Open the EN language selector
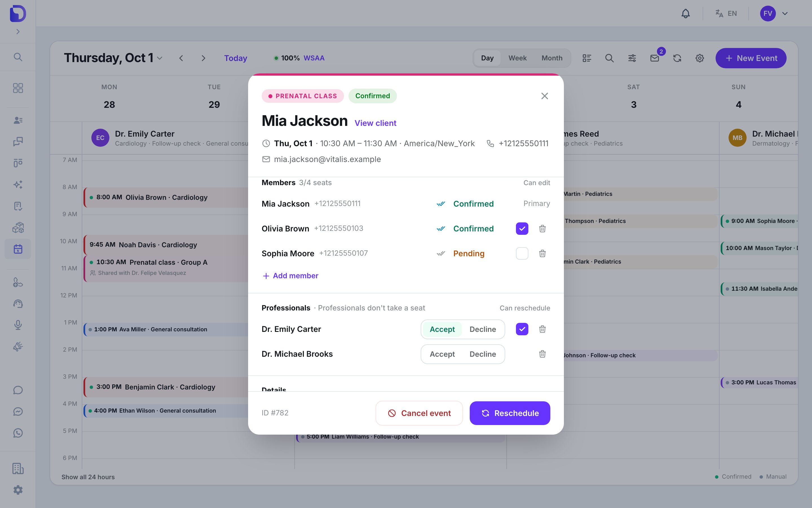 pos(726,14)
